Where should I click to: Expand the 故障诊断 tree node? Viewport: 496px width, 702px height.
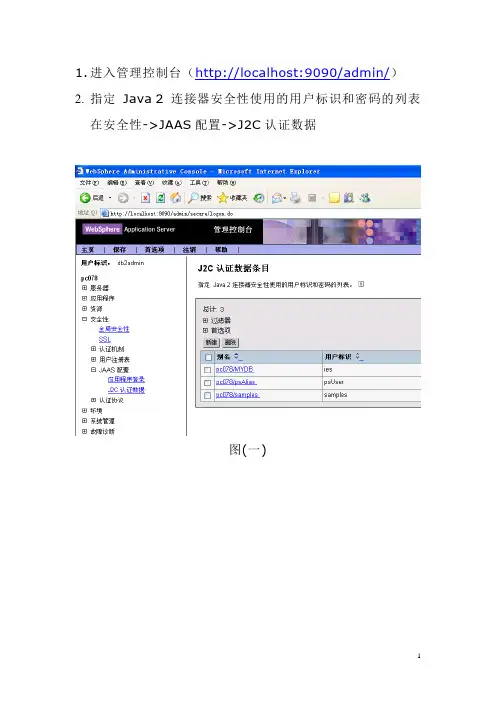click(85, 431)
